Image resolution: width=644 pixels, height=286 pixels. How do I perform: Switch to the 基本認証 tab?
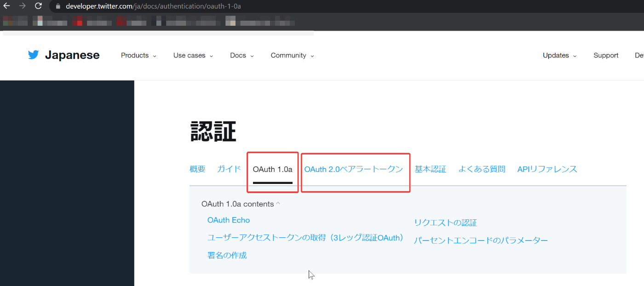coord(431,169)
